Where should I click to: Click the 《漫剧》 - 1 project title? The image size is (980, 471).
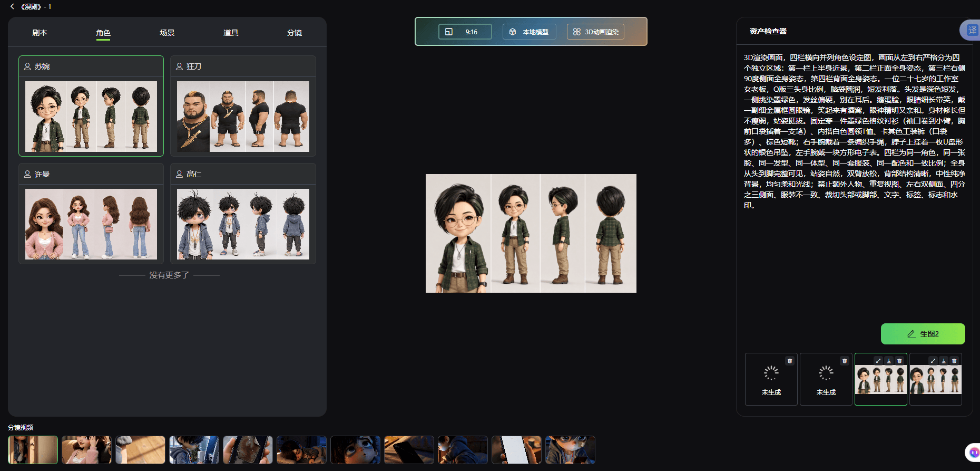pyautogui.click(x=35, y=6)
